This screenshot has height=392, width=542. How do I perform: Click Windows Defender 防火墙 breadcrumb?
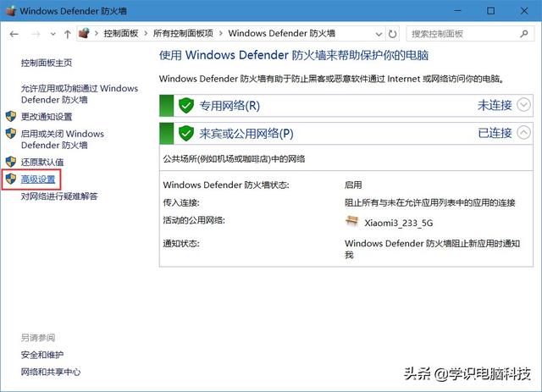click(282, 34)
